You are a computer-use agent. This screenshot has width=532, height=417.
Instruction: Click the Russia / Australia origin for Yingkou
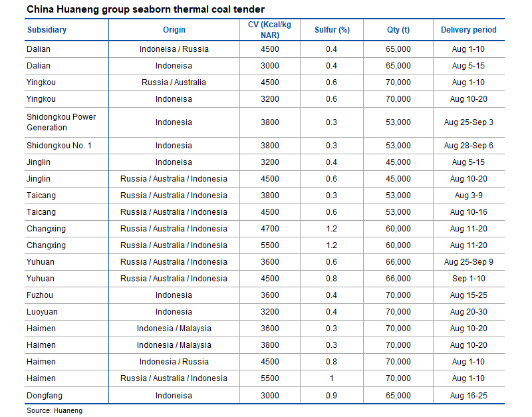pos(174,82)
